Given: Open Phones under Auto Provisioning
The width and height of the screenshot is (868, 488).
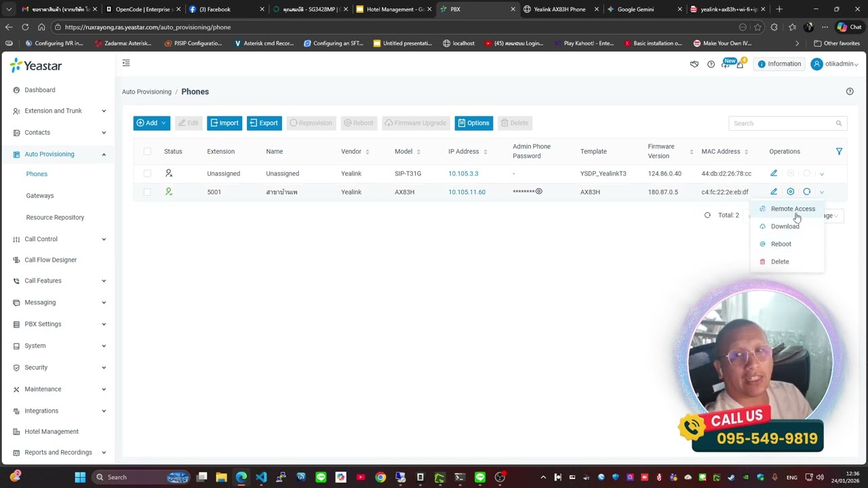Looking at the screenshot, I should [x=37, y=174].
